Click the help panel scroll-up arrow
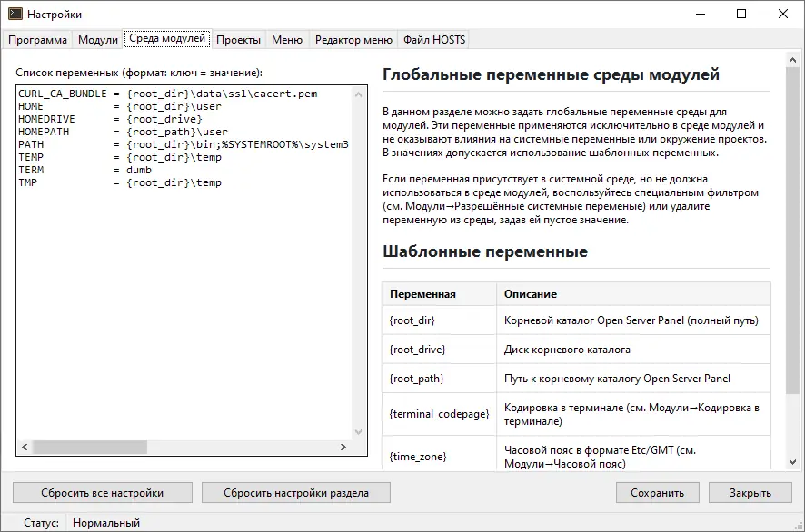 (792, 59)
